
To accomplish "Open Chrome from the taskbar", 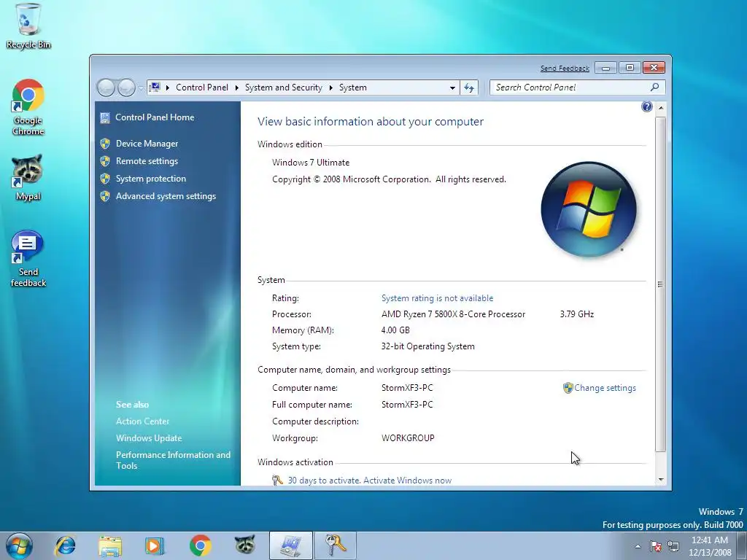I will pyautogui.click(x=200, y=545).
